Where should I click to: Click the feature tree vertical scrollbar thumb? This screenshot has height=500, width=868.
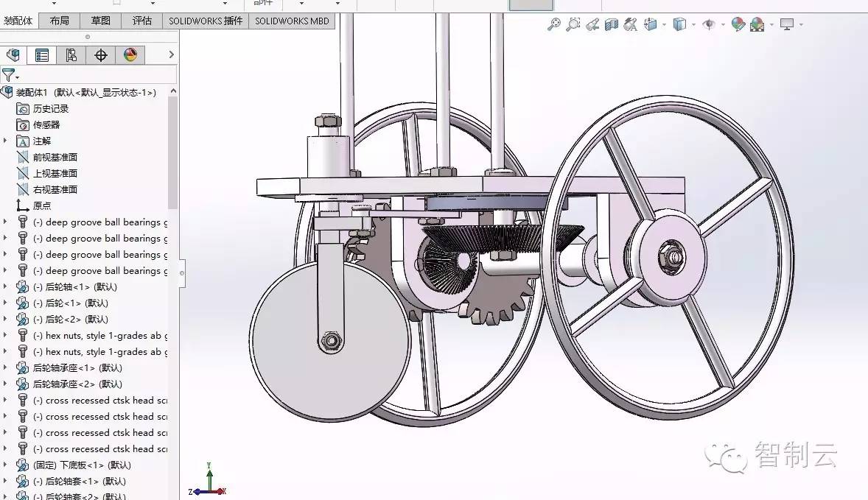point(172,152)
